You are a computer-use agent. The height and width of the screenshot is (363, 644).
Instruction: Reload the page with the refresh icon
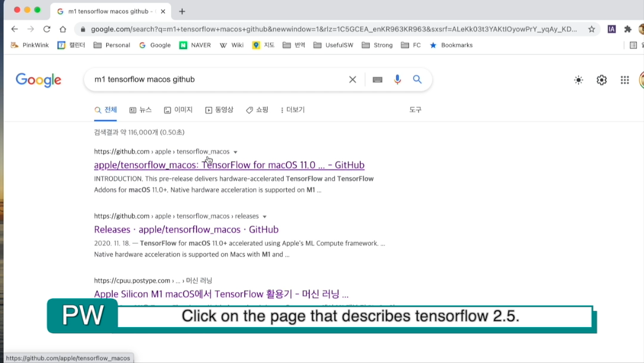[x=47, y=29]
